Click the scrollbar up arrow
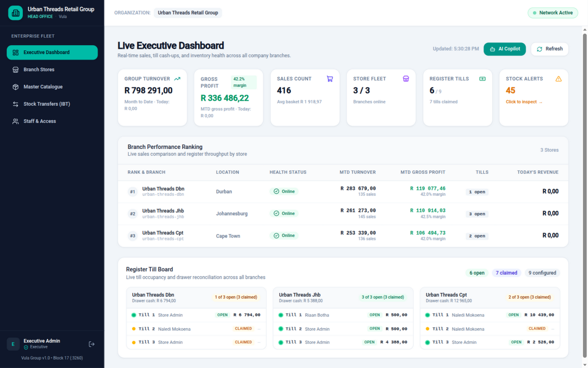Viewport: 588px width, 368px height. [585, 30]
